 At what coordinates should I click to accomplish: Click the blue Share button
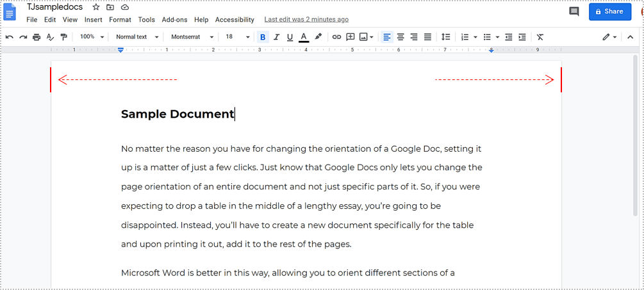[x=609, y=12]
